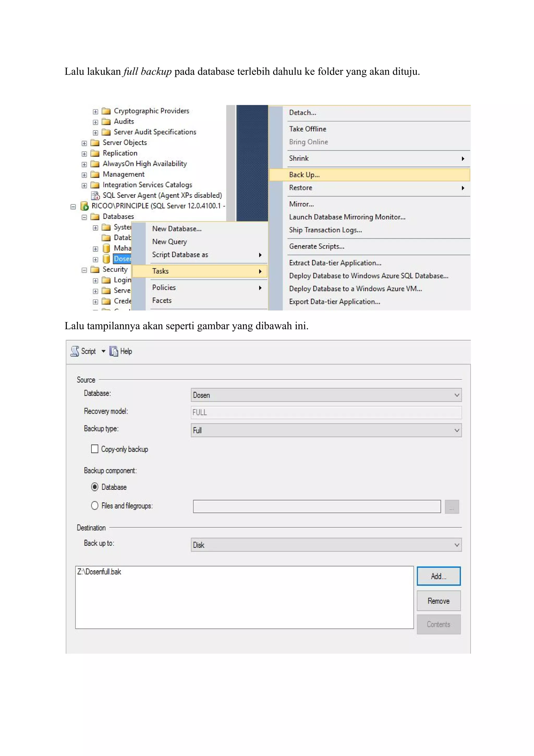Enable the Copy-only backup checkbox
The height and width of the screenshot is (756, 534).
tap(94, 449)
